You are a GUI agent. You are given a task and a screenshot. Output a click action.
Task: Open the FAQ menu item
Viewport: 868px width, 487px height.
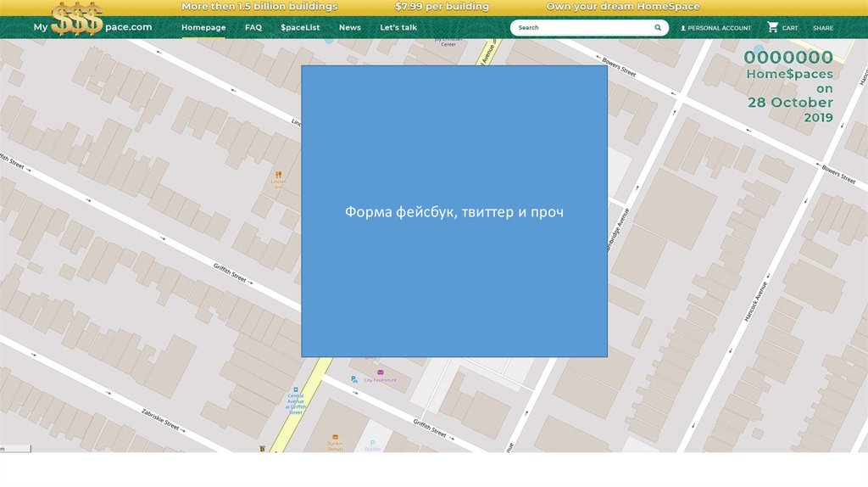click(253, 28)
